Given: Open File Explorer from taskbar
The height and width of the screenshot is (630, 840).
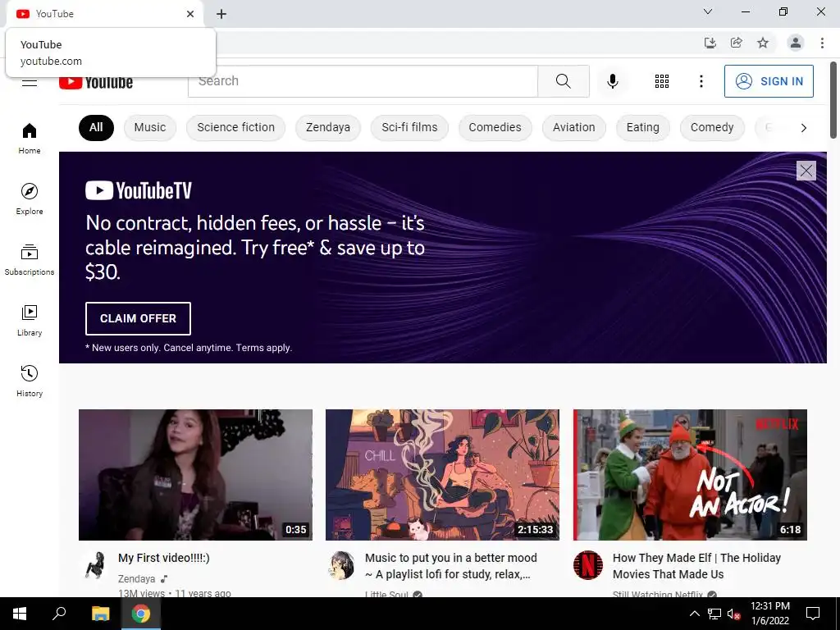Looking at the screenshot, I should point(100,614).
